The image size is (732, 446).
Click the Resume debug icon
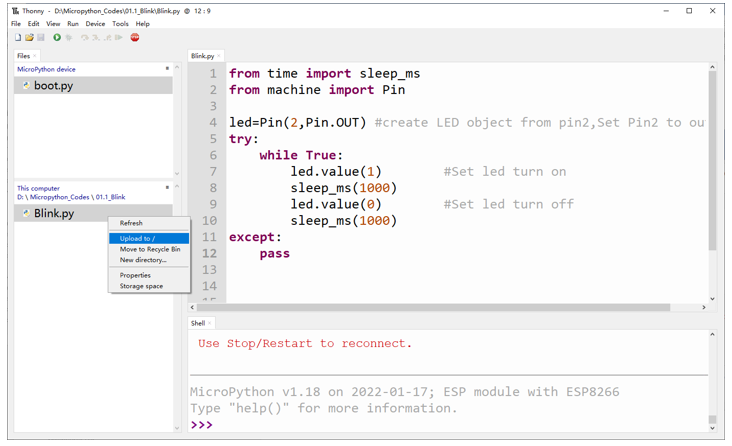(119, 37)
